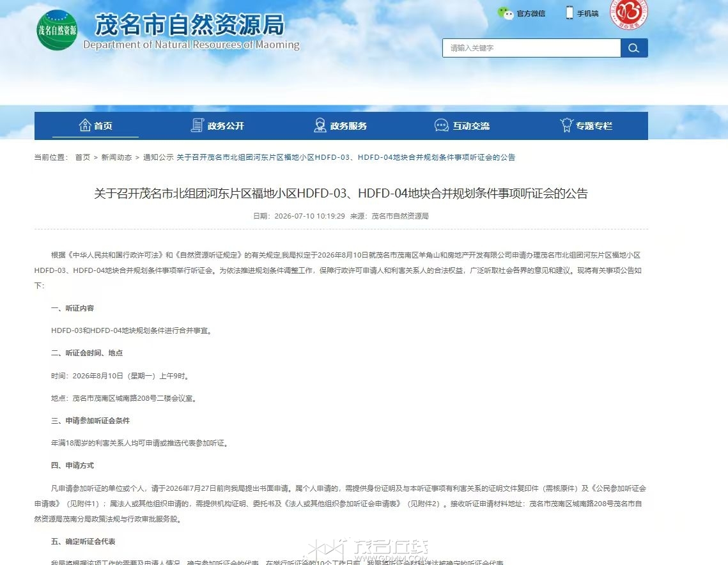
Task: Click the announcement headline about HDFD-03 hearing
Action: 341,193
